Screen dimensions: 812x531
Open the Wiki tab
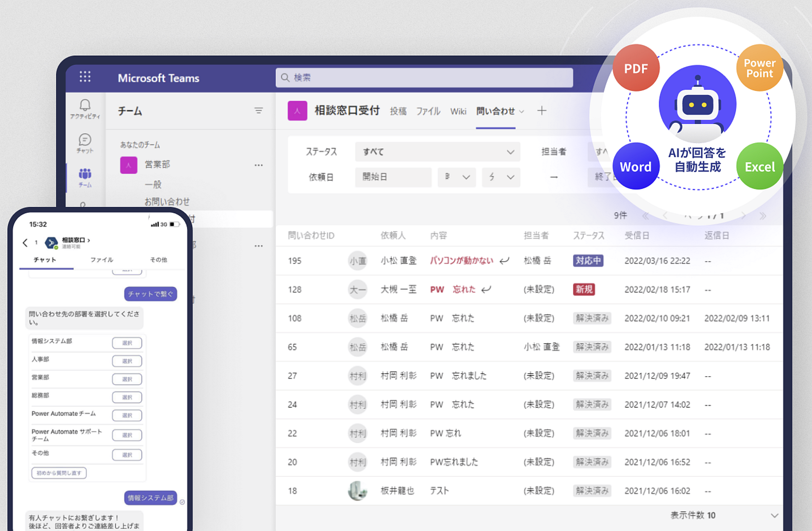pyautogui.click(x=458, y=111)
